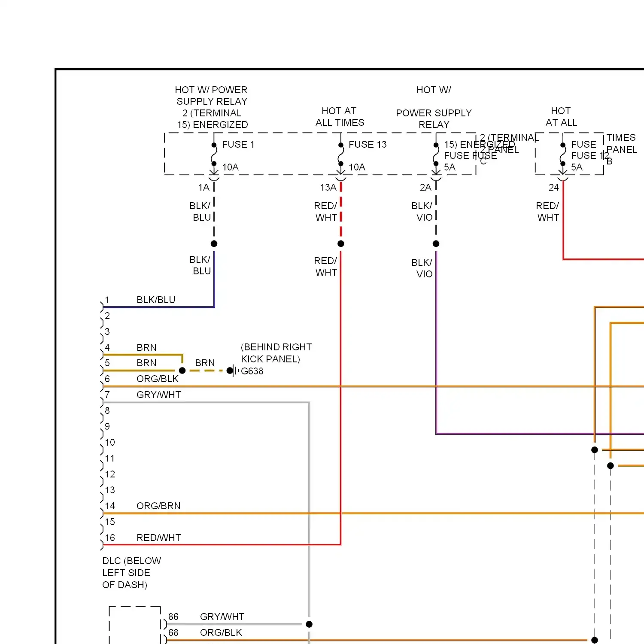Viewport: 644px width, 644px height.
Task: Select the G638 ground label
Action: (x=252, y=371)
